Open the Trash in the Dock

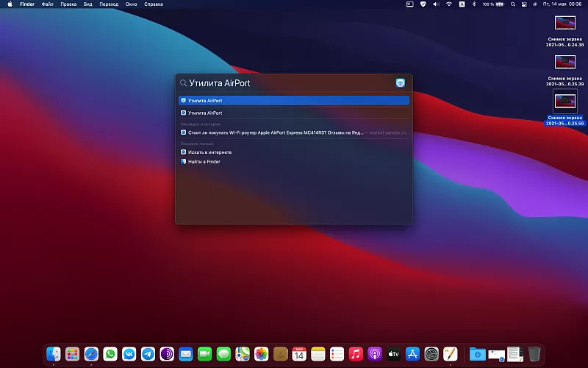tap(534, 354)
